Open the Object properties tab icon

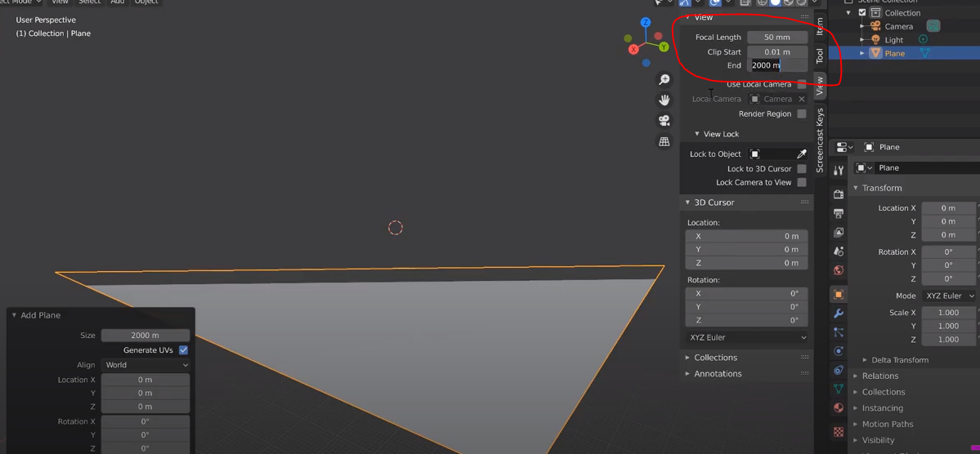(839, 294)
